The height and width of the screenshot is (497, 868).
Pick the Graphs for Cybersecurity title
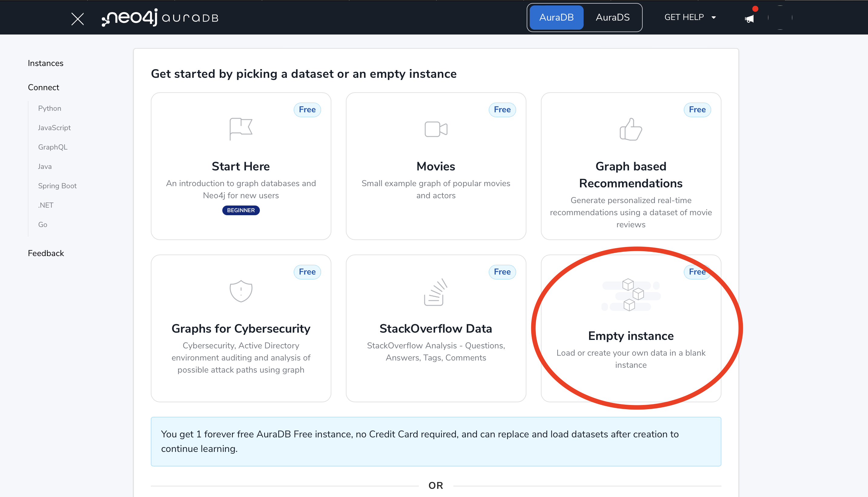pos(241,328)
